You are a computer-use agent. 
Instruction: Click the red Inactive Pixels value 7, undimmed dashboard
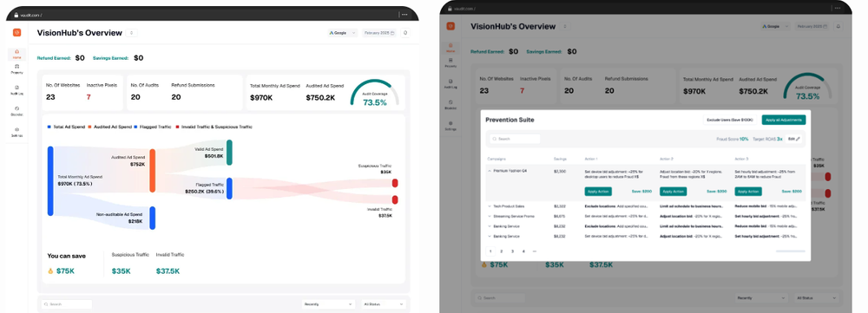89,97
